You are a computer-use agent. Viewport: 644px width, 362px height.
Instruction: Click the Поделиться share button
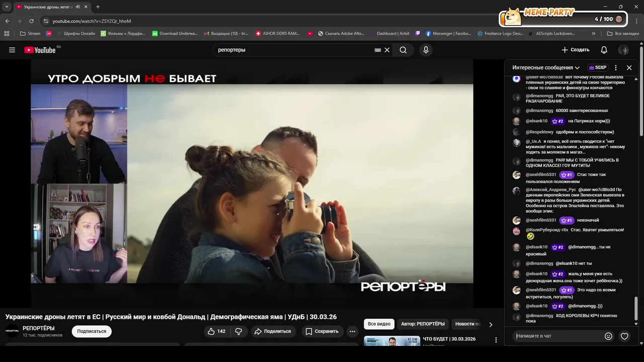(273, 331)
